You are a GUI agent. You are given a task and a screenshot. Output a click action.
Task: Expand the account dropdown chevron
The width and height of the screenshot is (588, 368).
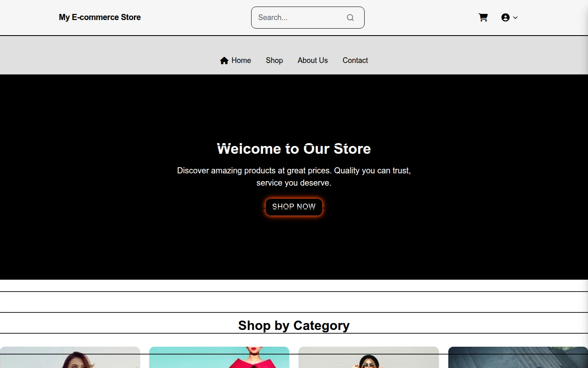pyautogui.click(x=515, y=18)
